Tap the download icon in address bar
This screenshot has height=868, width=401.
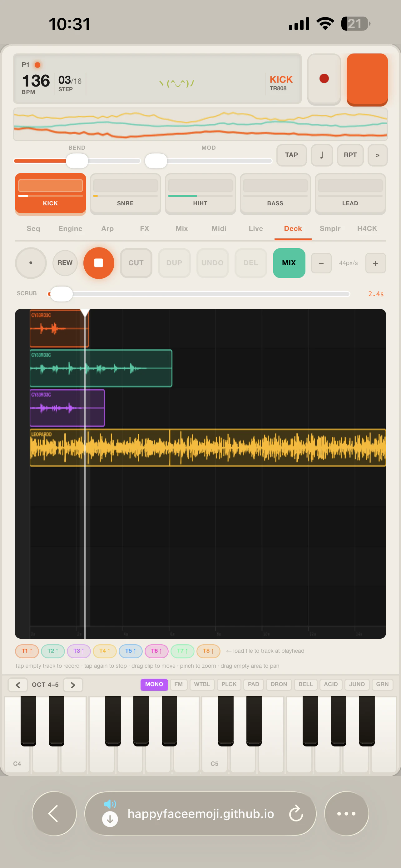[110, 819]
